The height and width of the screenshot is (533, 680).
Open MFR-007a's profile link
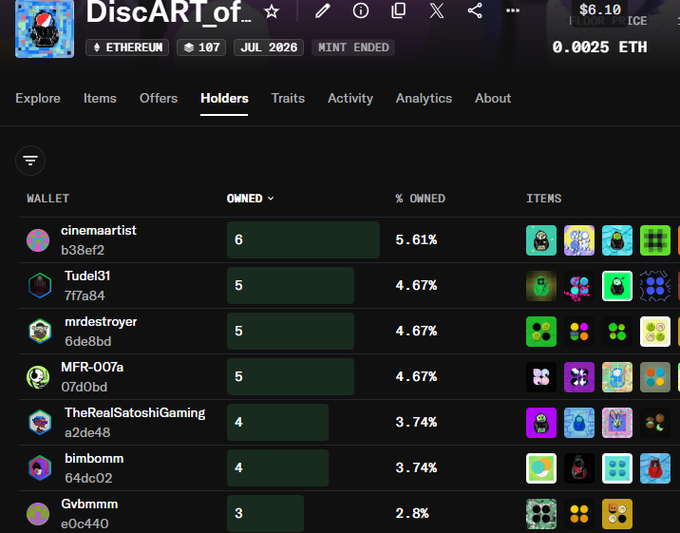coord(92,367)
